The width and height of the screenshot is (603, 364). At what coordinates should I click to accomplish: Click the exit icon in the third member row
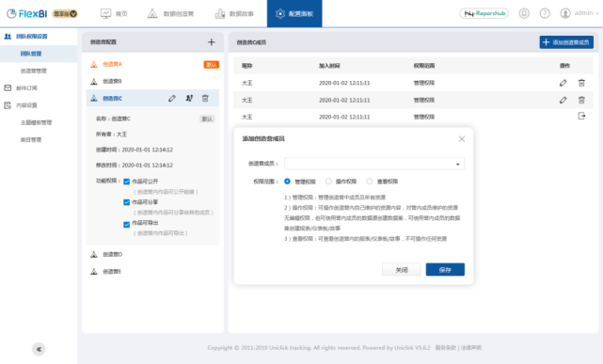coord(581,116)
